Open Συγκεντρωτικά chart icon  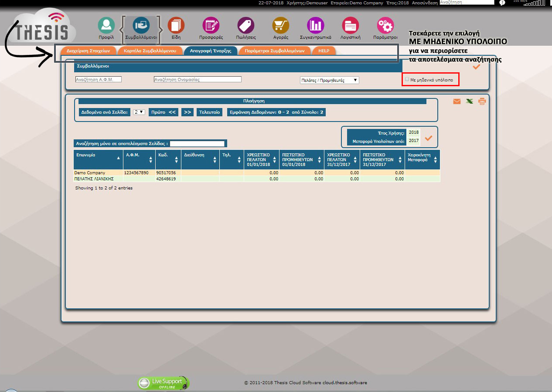[x=315, y=25]
